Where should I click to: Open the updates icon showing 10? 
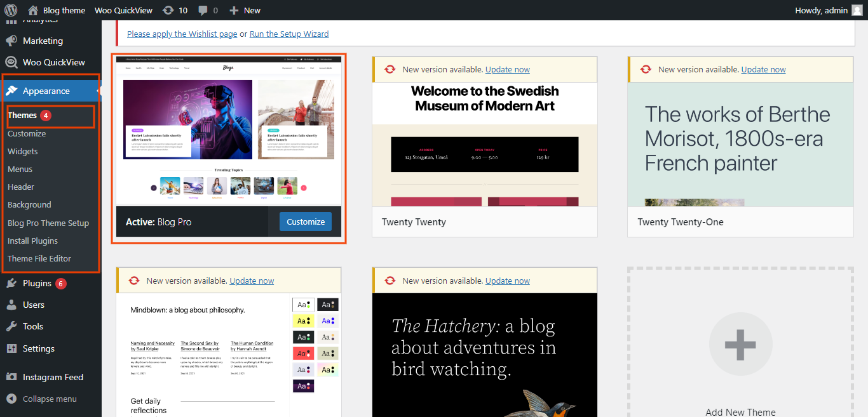[x=168, y=10]
